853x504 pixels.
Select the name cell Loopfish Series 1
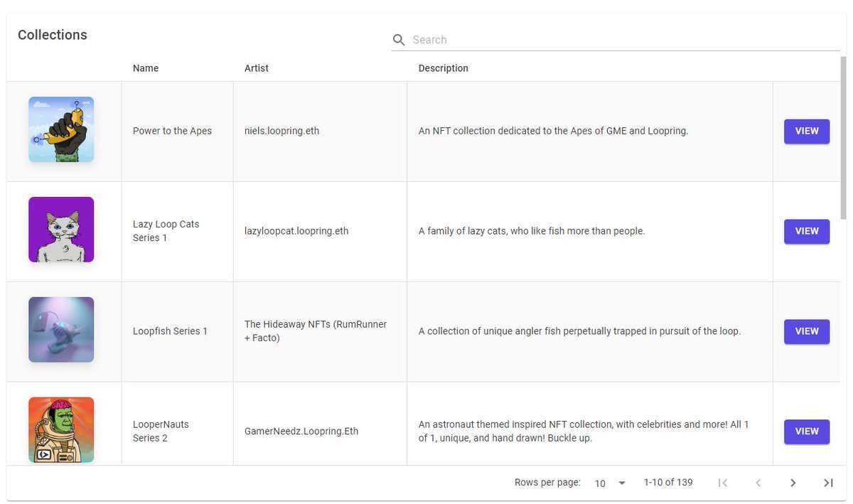click(171, 331)
